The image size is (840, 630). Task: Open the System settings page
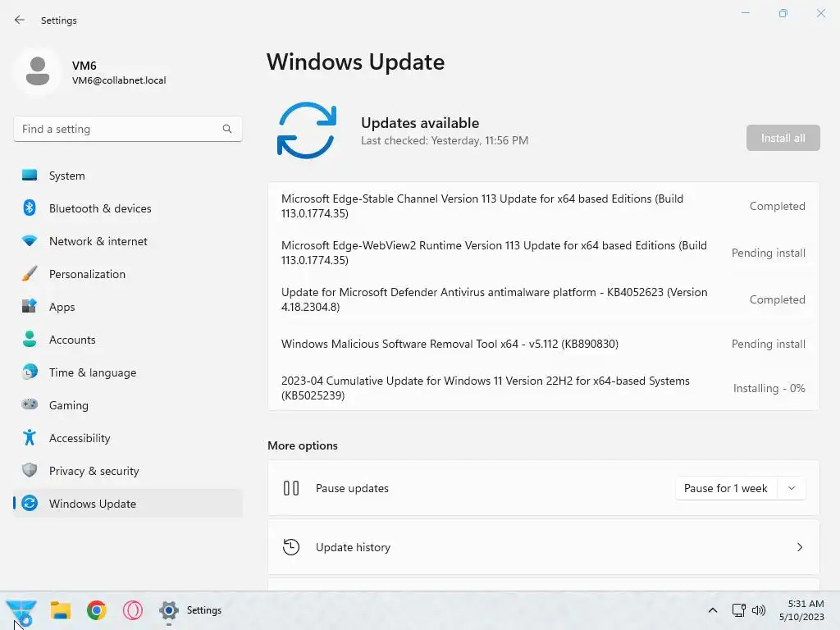tap(127, 176)
